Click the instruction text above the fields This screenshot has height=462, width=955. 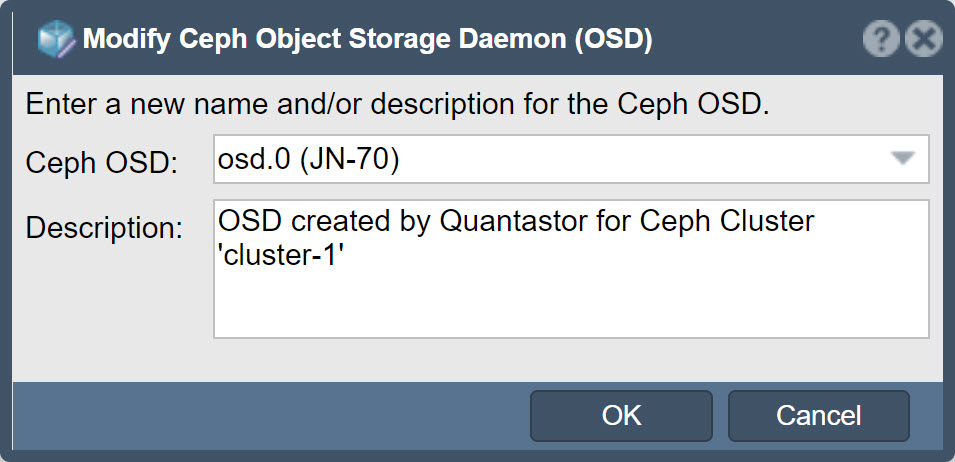[x=398, y=105]
